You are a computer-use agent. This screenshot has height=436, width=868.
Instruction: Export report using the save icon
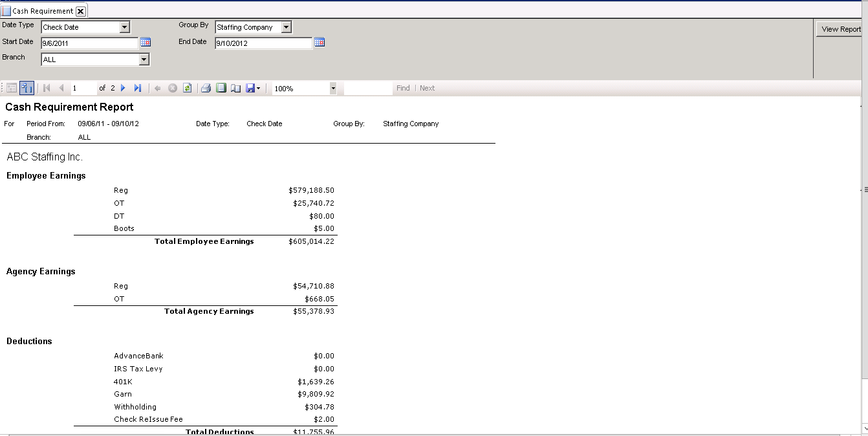250,88
